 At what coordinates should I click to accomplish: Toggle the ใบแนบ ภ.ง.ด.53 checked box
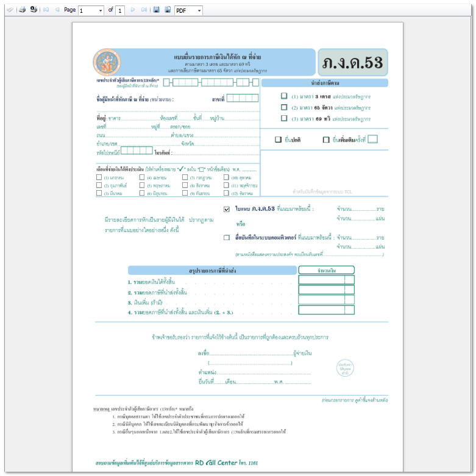click(227, 209)
